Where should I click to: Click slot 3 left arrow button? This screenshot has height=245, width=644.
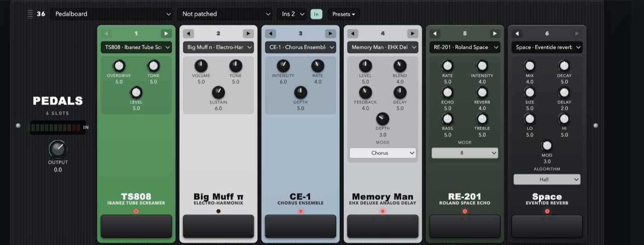(270, 34)
